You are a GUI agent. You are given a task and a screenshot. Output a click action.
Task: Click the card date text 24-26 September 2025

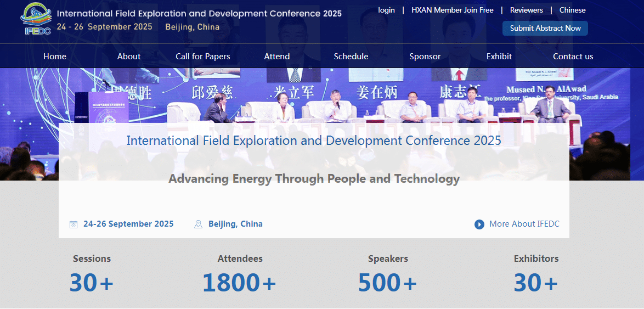click(128, 224)
